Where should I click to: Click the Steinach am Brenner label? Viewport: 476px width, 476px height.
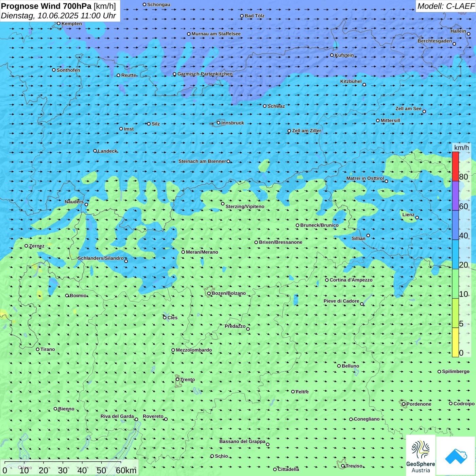(x=202, y=161)
